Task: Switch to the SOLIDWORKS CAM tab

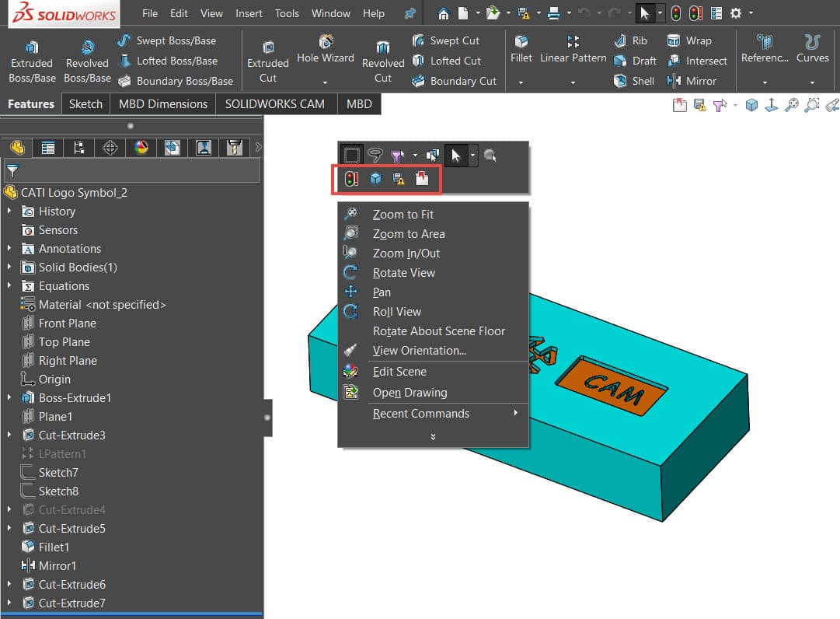Action: click(275, 104)
